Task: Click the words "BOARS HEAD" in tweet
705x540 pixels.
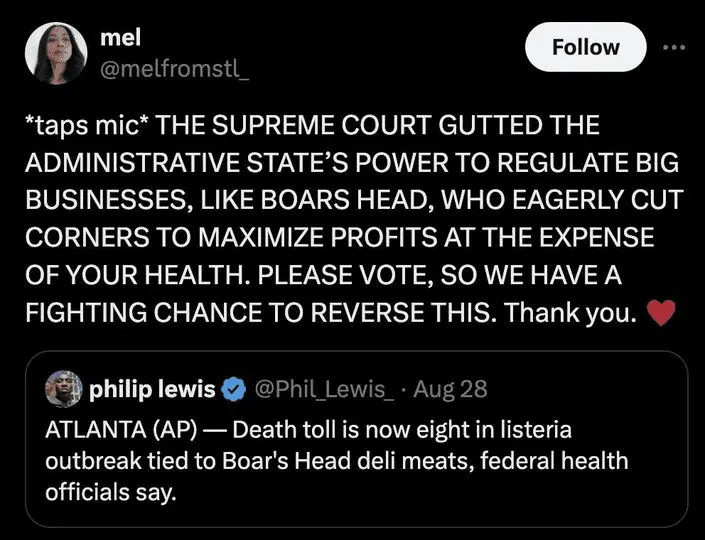Action: [300, 202]
